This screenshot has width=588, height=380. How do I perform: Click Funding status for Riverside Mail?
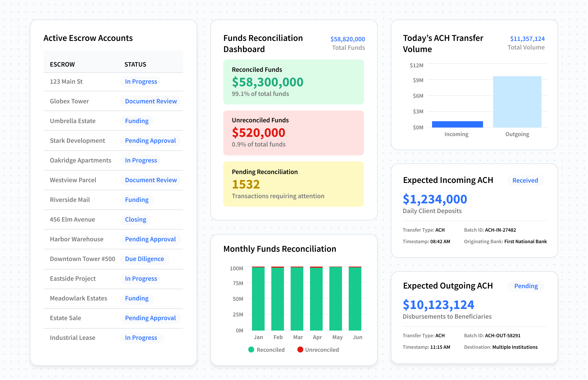(x=137, y=200)
